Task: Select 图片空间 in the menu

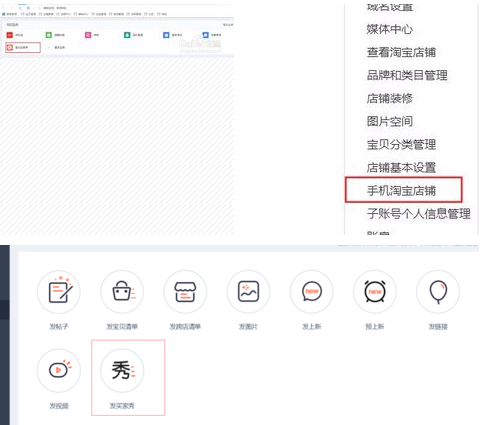Action: click(390, 121)
